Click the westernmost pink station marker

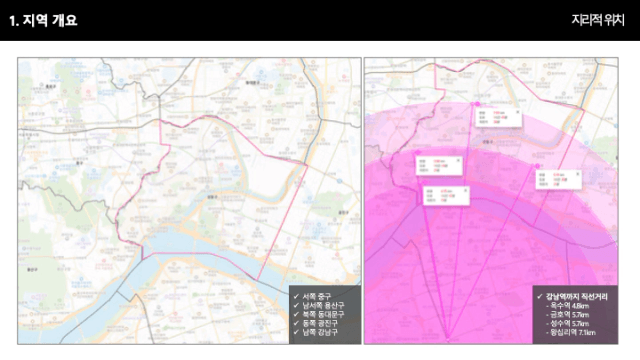[418, 153]
